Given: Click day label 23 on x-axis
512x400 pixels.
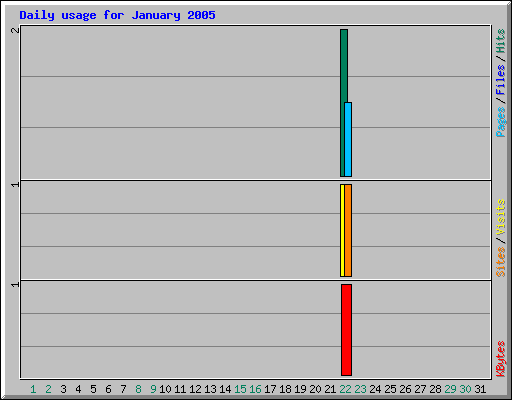Looking at the screenshot, I should (x=360, y=389).
